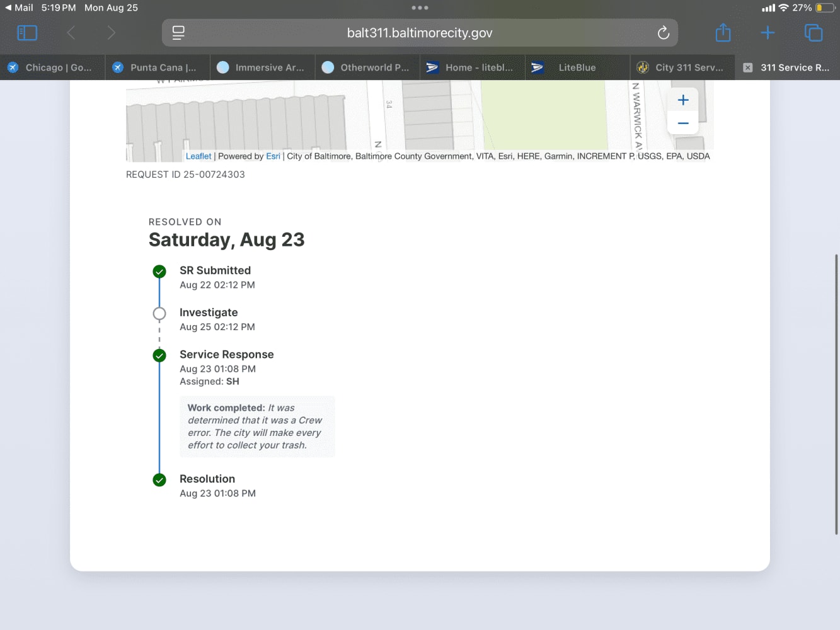The height and width of the screenshot is (630, 840).
Task: Grab the page vertical scrollbar
Action: pos(836,394)
